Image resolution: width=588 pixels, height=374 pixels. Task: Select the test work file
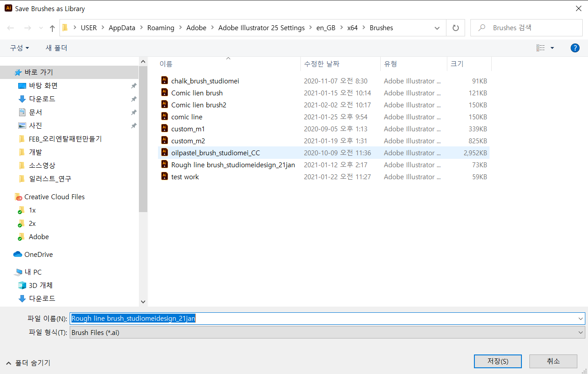click(x=324, y=177)
